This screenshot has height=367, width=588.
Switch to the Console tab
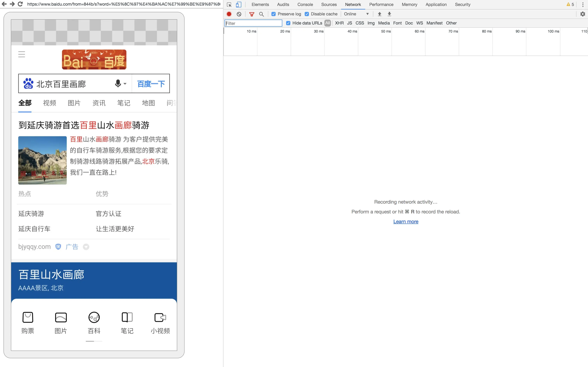click(305, 4)
